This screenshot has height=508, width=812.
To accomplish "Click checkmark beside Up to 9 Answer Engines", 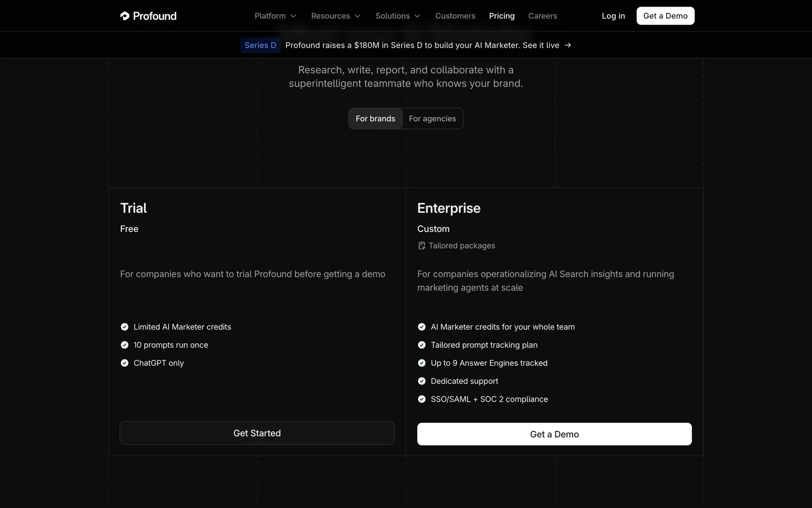I will coord(421,363).
